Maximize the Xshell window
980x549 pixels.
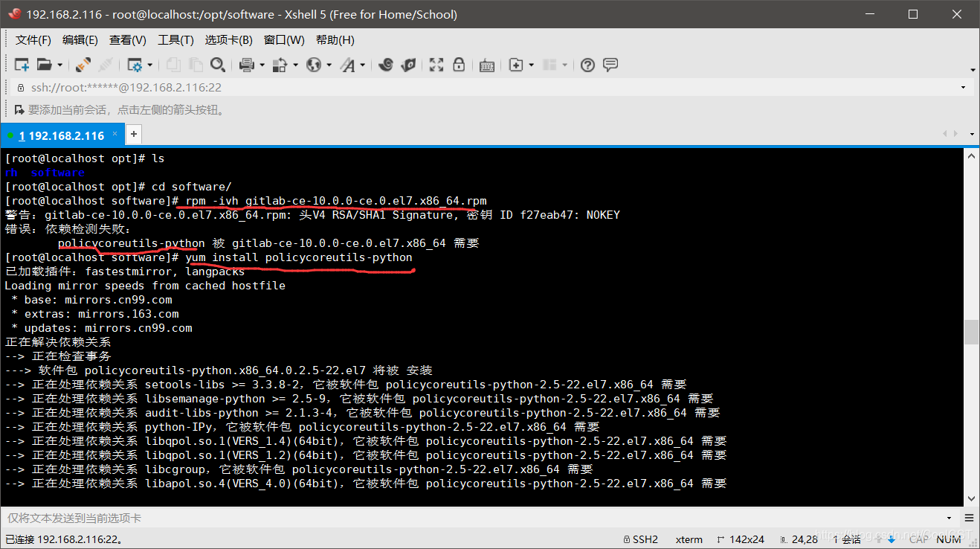(x=913, y=14)
